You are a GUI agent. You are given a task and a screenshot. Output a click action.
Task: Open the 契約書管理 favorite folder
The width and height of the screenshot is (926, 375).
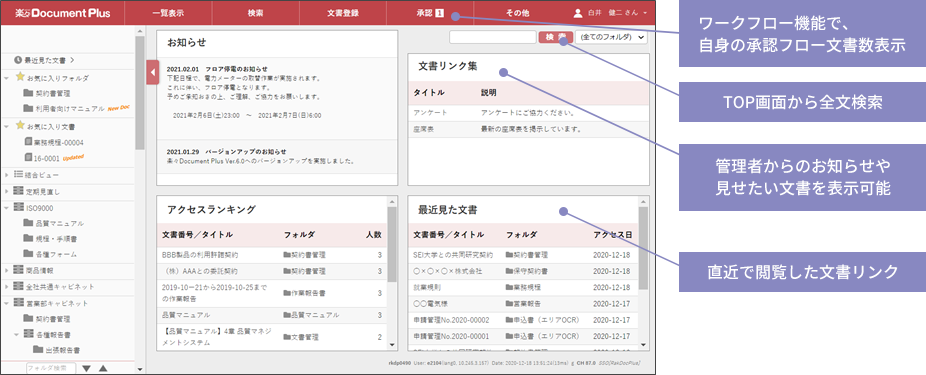click(53, 93)
